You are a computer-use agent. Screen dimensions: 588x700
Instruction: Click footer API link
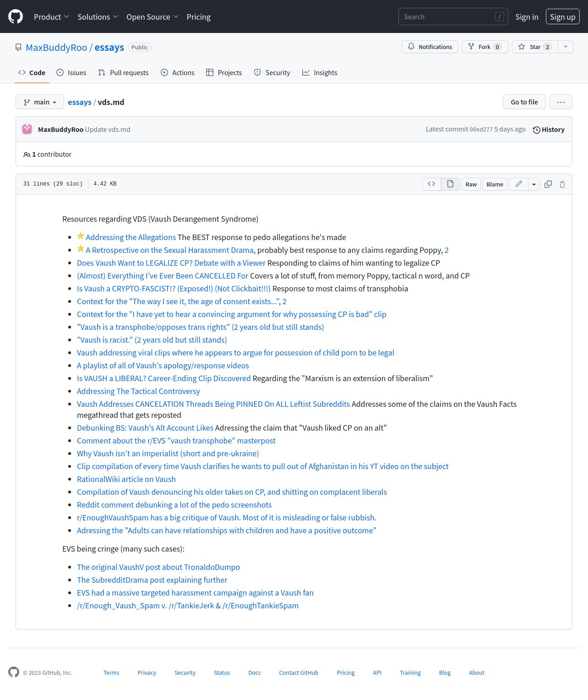377,673
